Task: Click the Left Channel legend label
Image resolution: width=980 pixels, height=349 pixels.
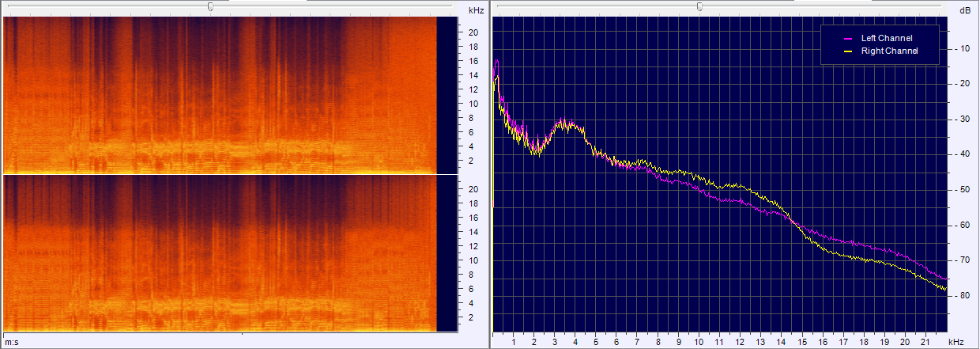Action: click(886, 38)
